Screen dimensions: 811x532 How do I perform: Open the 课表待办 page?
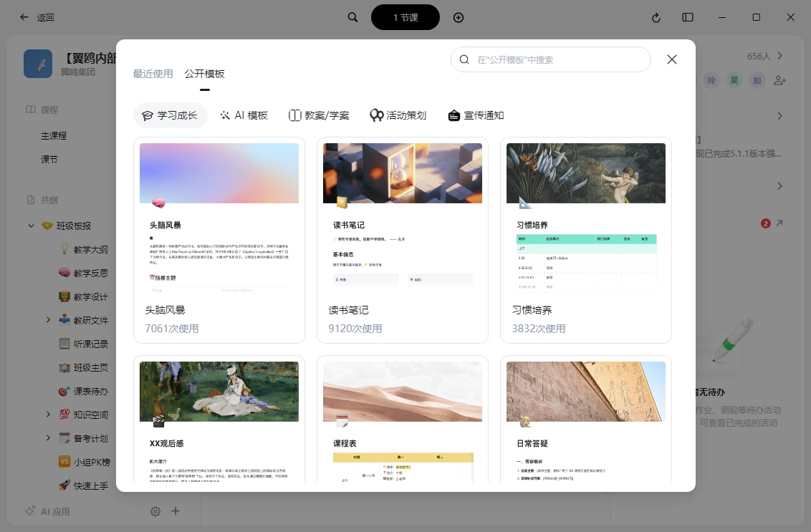pyautogui.click(x=90, y=392)
